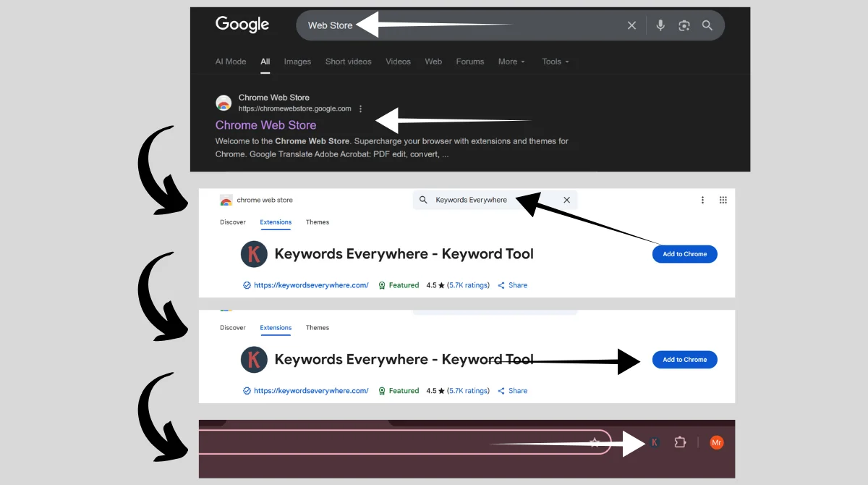Image resolution: width=868 pixels, height=485 pixels.
Task: Click the Keywords Everywhere - Keyword Tool heading under filled search
Action: 404,254
